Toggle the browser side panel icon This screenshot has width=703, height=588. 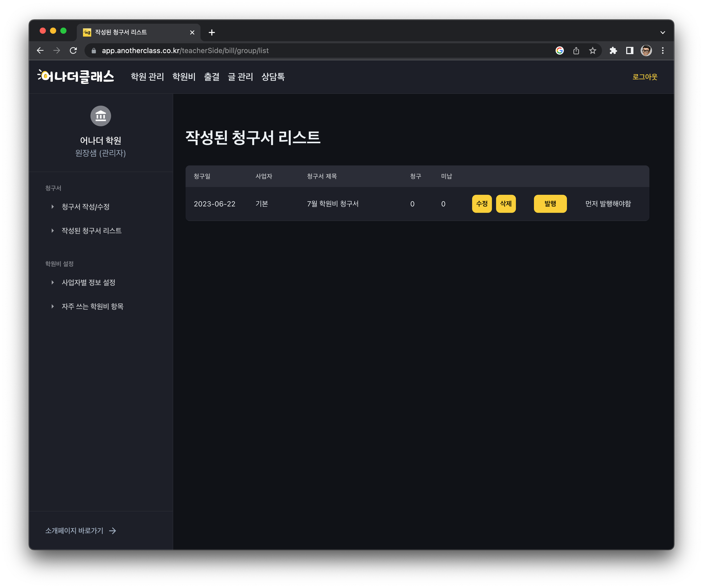[630, 51]
